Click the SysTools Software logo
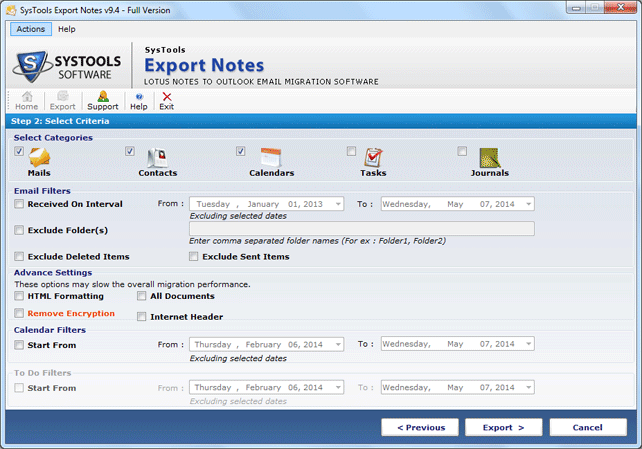 (x=68, y=66)
